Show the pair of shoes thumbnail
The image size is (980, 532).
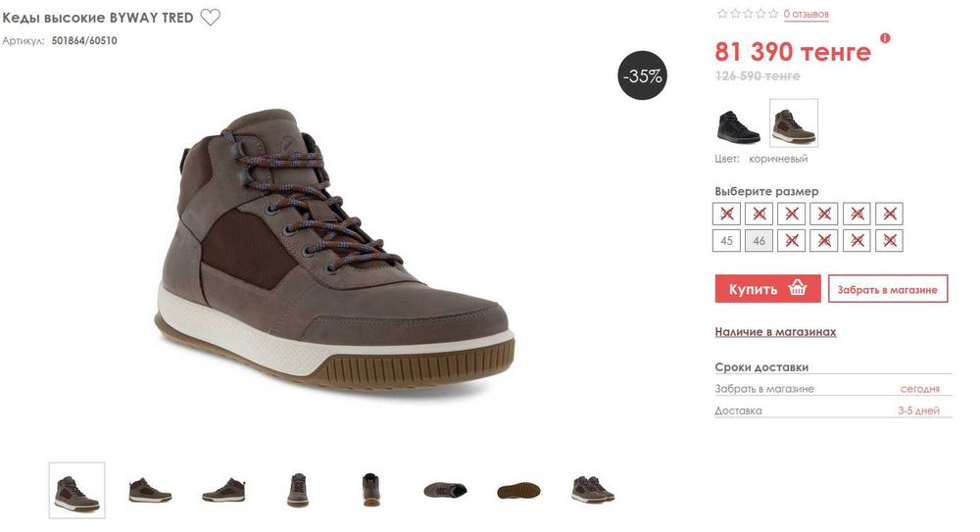pos(593,490)
